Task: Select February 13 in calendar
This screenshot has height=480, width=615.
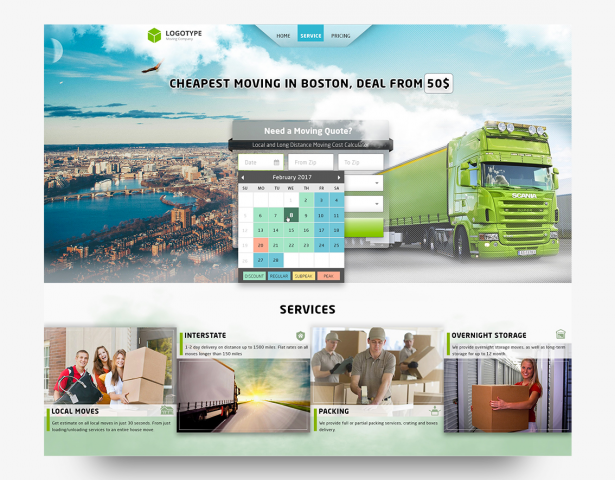Action: (260, 230)
